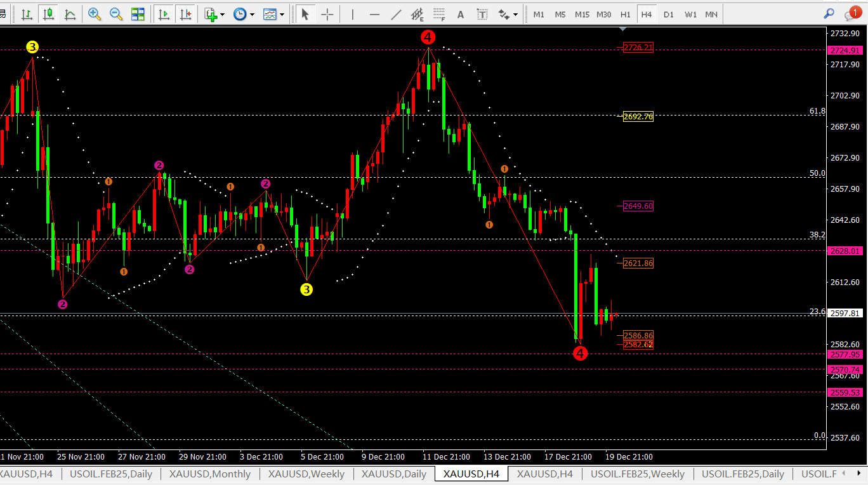Open the XAUUSD,Monthly chart tab

click(x=210, y=474)
